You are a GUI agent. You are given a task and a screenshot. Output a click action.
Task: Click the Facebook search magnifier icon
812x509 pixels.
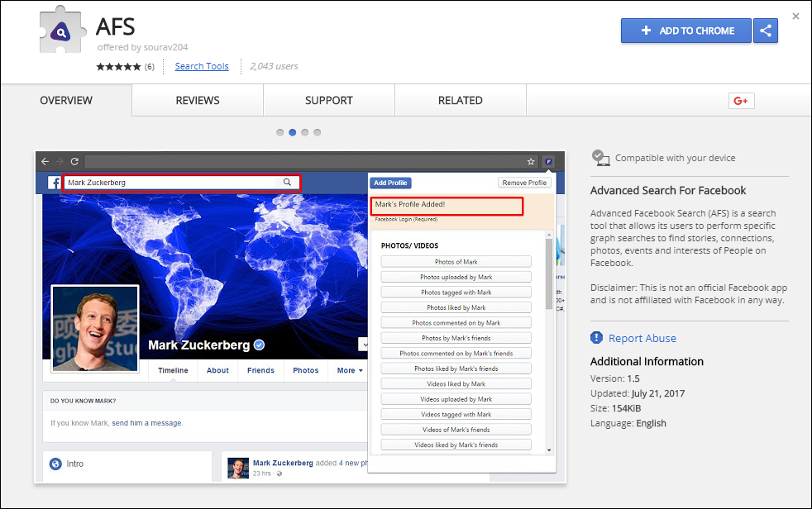click(287, 182)
